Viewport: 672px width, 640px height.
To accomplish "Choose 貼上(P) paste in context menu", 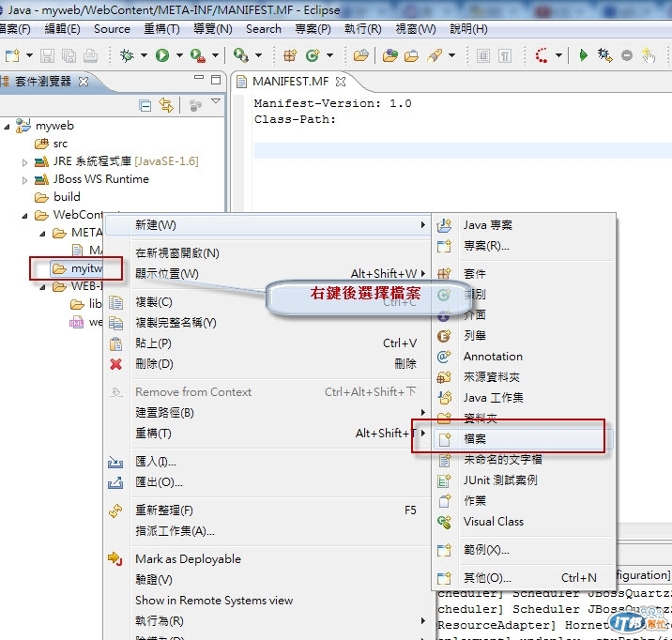I will [267, 343].
